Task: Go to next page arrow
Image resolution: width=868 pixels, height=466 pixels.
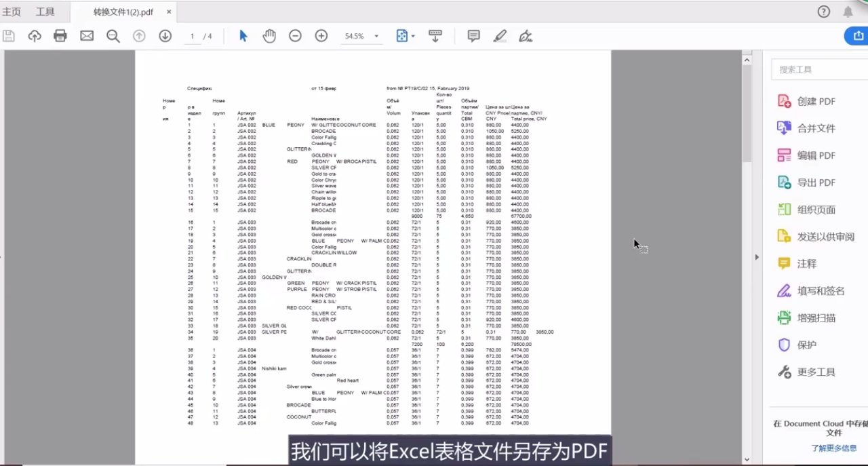Action: pyautogui.click(x=165, y=36)
